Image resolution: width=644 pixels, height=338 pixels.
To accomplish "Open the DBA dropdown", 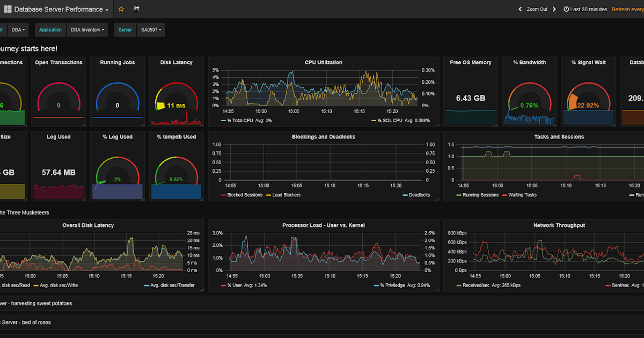I will [x=18, y=30].
